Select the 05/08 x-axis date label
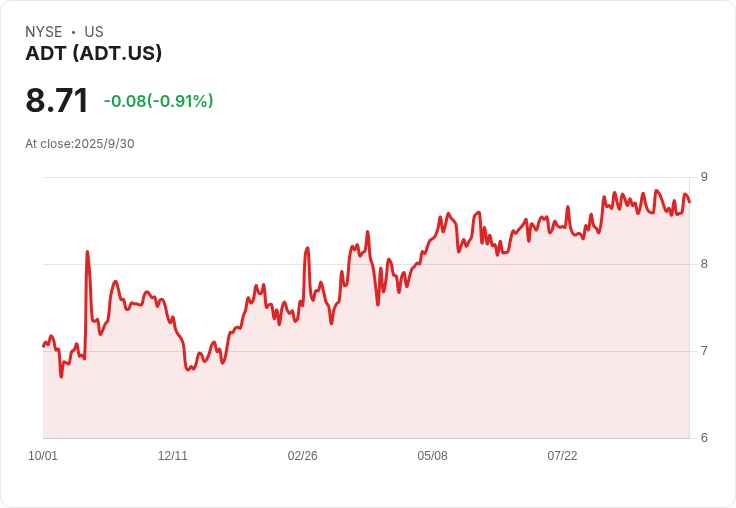Screen dimensions: 736x508 coord(432,456)
